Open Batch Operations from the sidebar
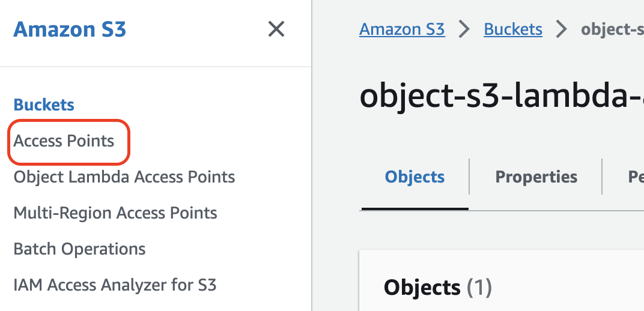 [x=79, y=249]
